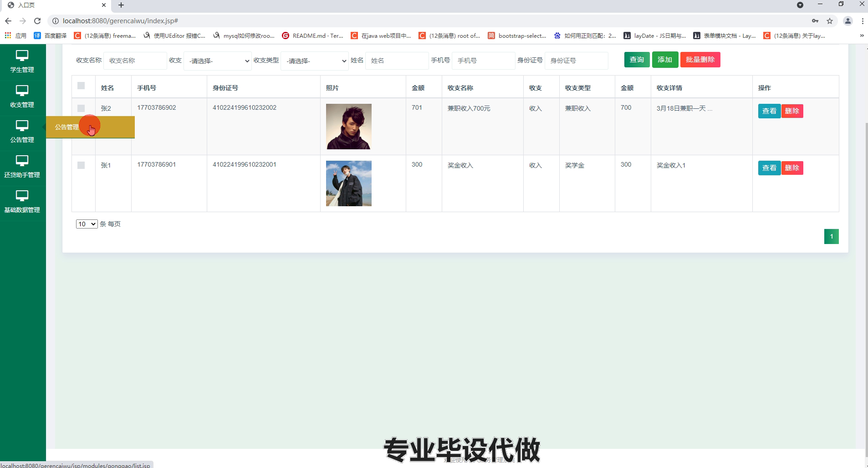Click the 添加 add button

point(665,60)
